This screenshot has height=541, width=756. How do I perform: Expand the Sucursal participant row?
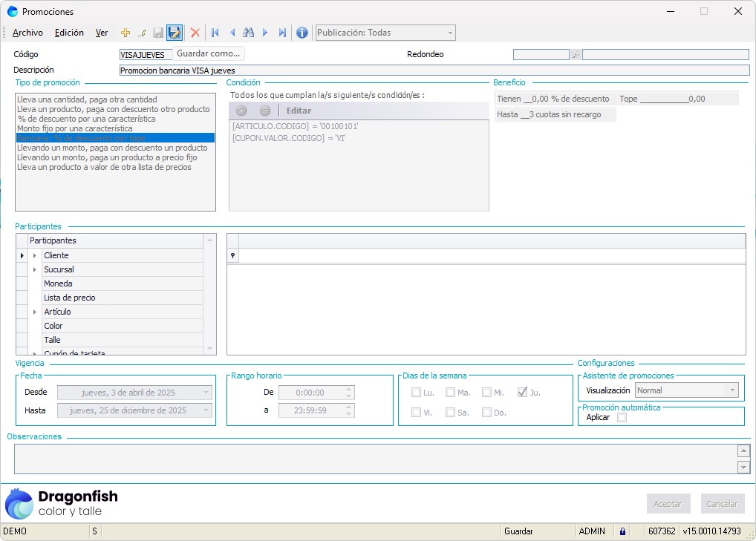tap(34, 269)
